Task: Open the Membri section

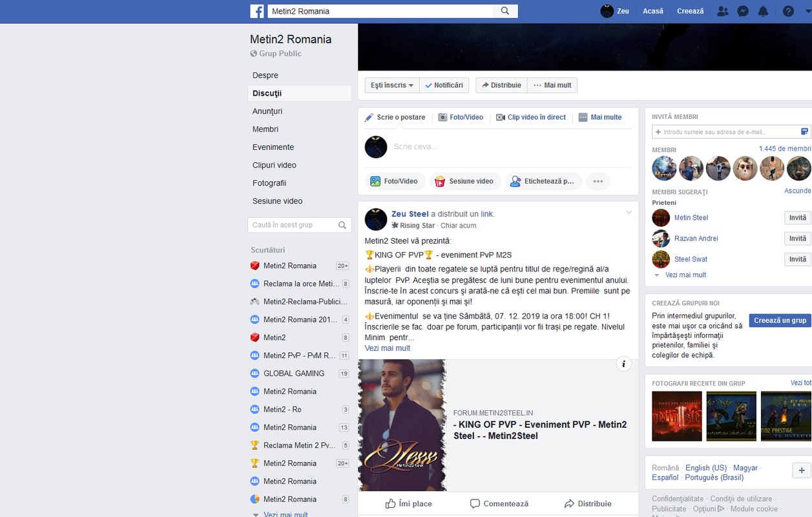Action: click(265, 129)
